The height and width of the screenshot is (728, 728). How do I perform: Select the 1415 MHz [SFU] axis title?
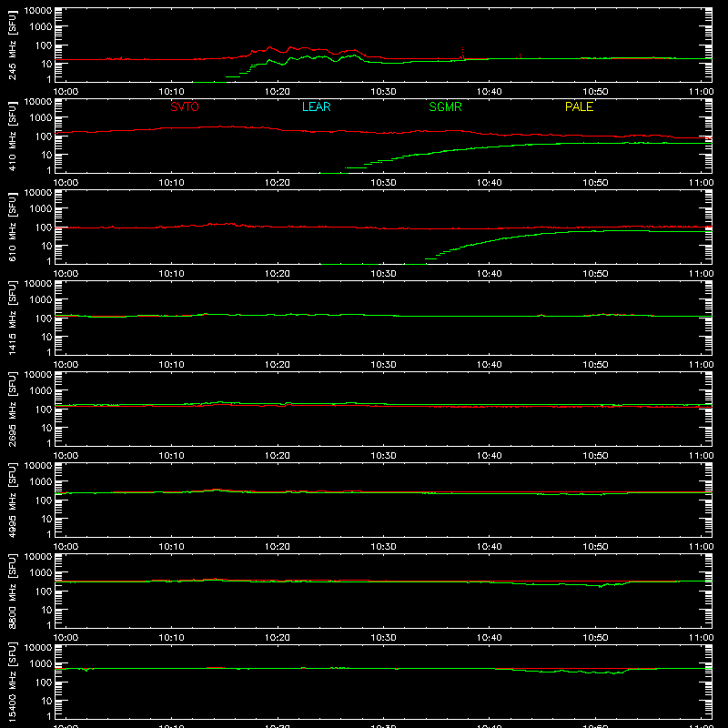pyautogui.click(x=12, y=318)
